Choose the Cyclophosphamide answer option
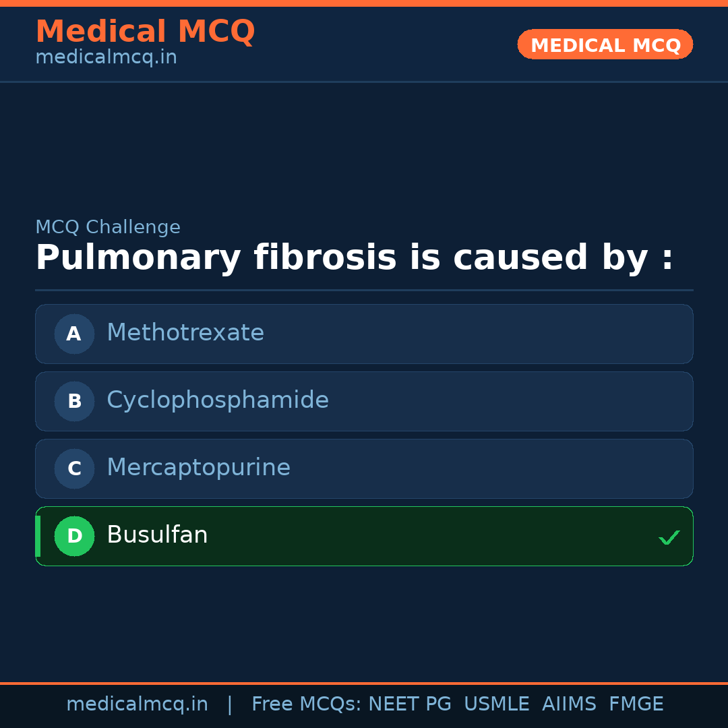The image size is (728, 728). [x=364, y=401]
